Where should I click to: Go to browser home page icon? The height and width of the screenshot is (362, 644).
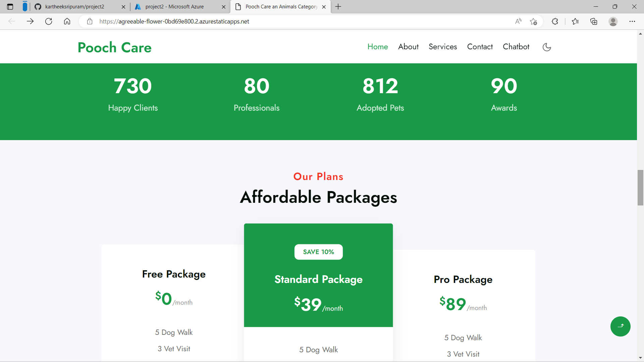[67, 21]
